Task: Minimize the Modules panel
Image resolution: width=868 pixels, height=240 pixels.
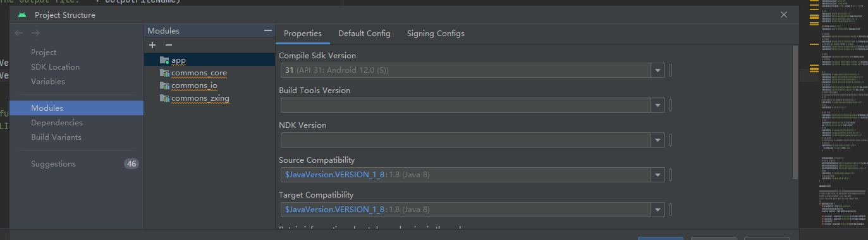Action: click(268, 30)
